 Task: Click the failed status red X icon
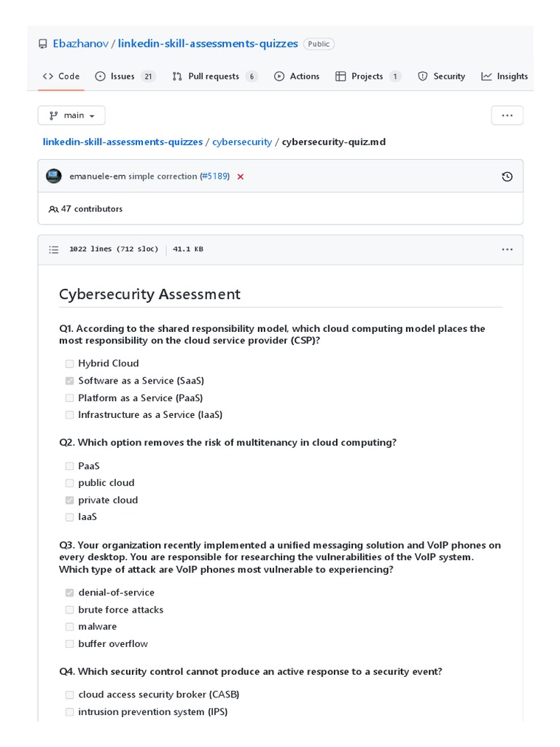coord(241,177)
